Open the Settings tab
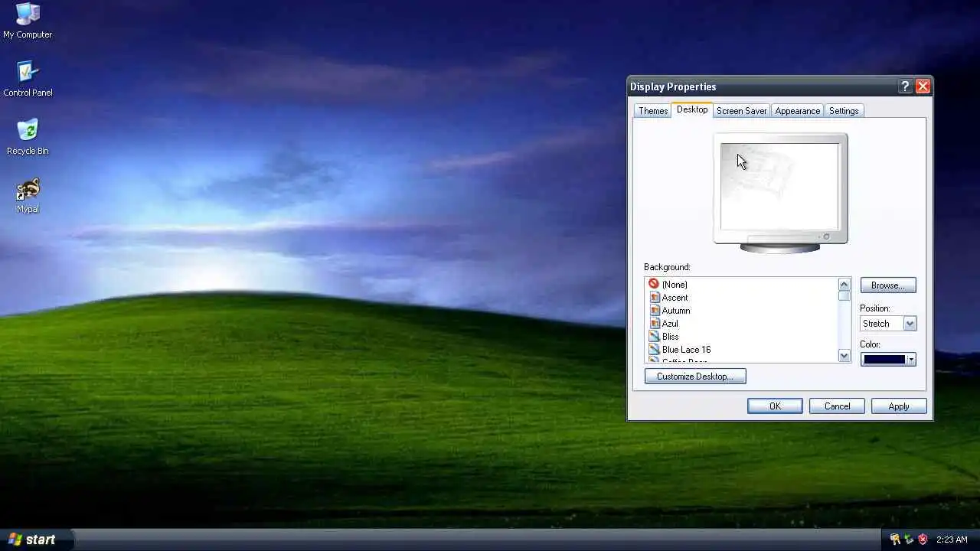 pos(844,111)
